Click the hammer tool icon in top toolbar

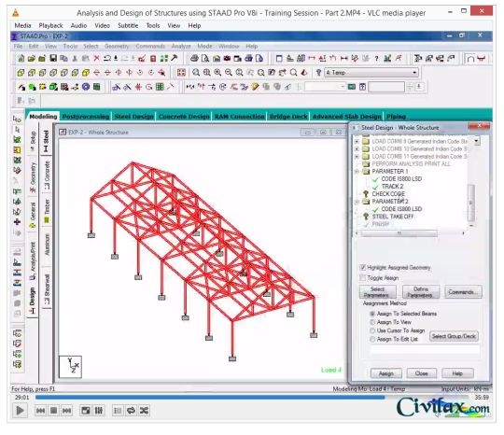coord(175,58)
